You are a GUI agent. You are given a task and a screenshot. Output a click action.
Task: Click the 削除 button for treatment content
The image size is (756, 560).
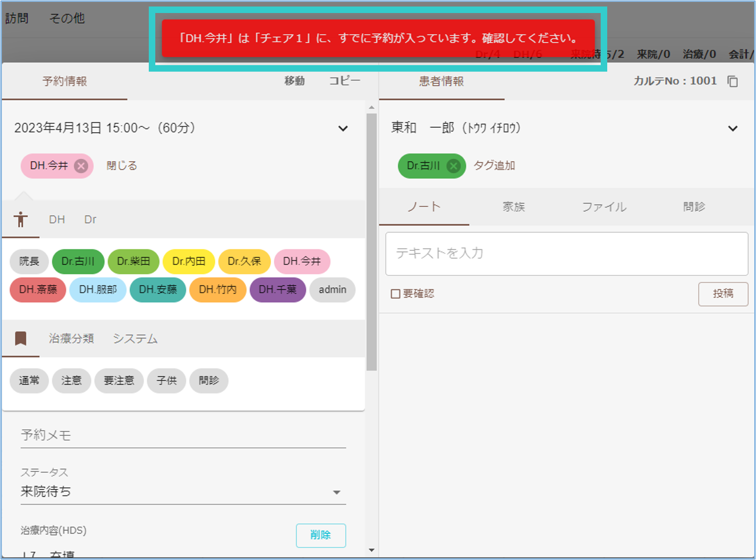pyautogui.click(x=320, y=535)
